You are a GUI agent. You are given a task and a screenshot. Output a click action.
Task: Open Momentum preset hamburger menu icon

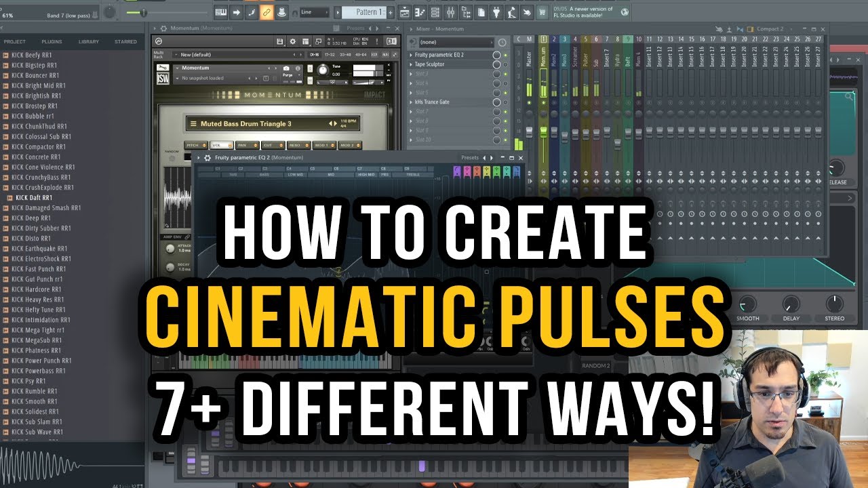pos(193,123)
